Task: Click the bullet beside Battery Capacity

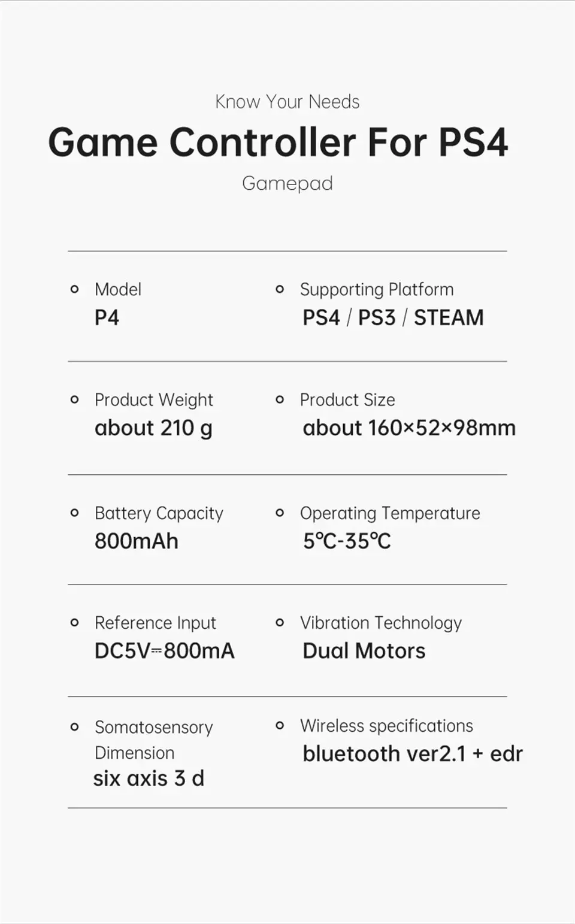Action: (x=74, y=513)
